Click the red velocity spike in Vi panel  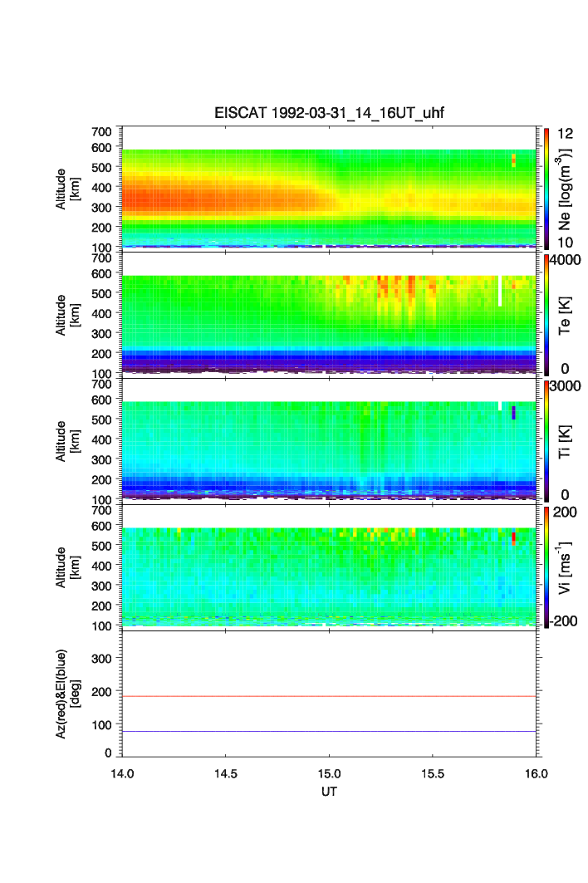tap(513, 538)
